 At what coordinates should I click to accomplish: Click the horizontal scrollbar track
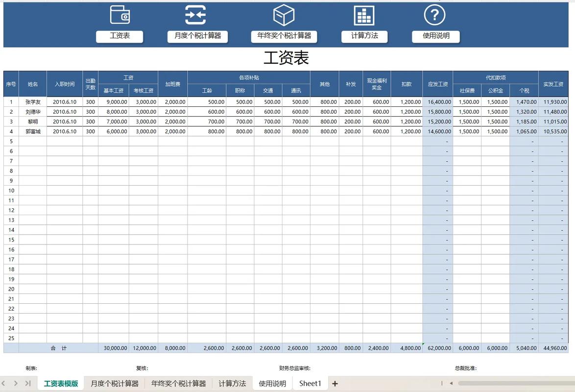pyautogui.click(x=516, y=383)
